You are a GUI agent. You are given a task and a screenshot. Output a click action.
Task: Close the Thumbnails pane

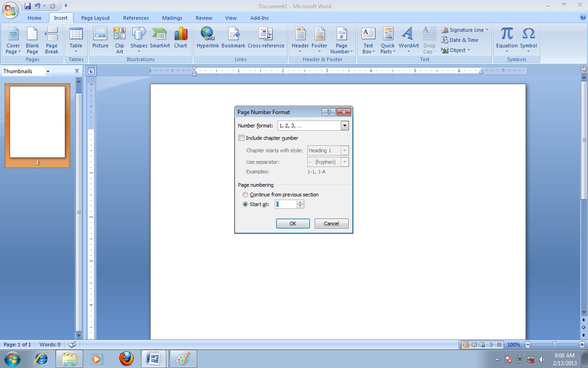77,71
